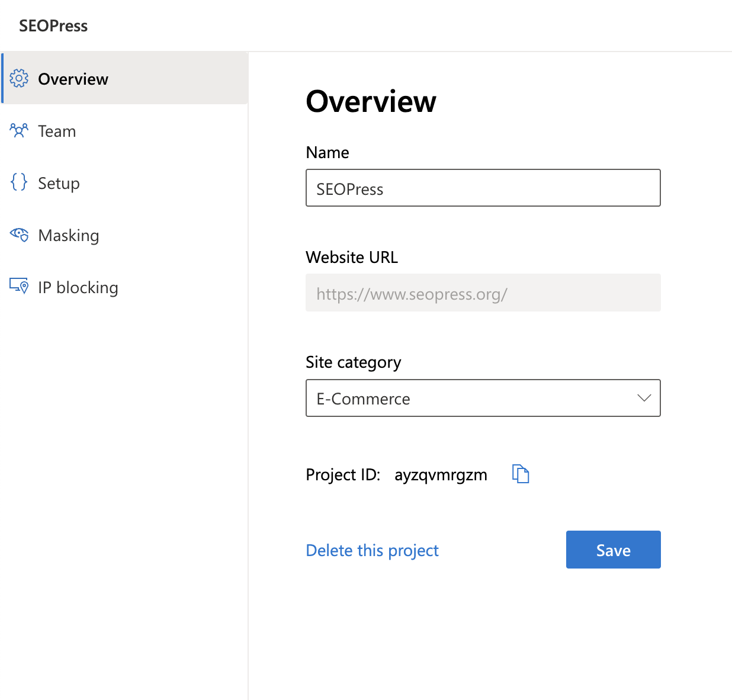Screen dimensions: 732x700
Task: Click the Setup curly braces icon
Action: tap(19, 182)
